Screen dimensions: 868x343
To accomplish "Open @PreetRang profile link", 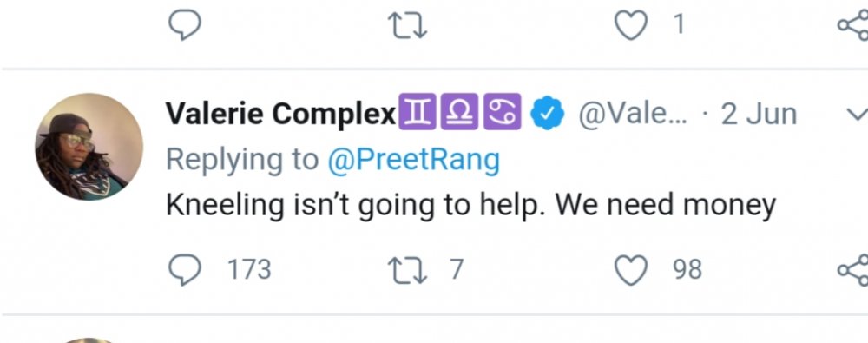I will (413, 160).
